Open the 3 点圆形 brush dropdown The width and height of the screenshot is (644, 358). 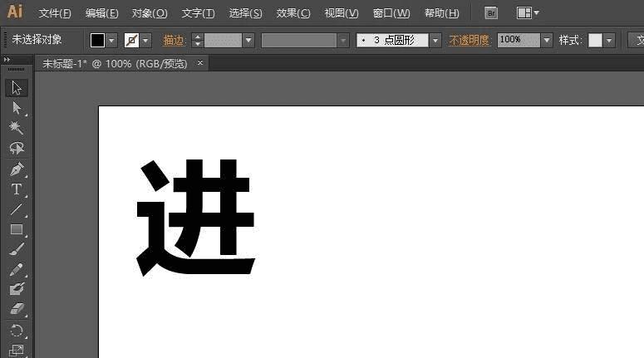[435, 40]
